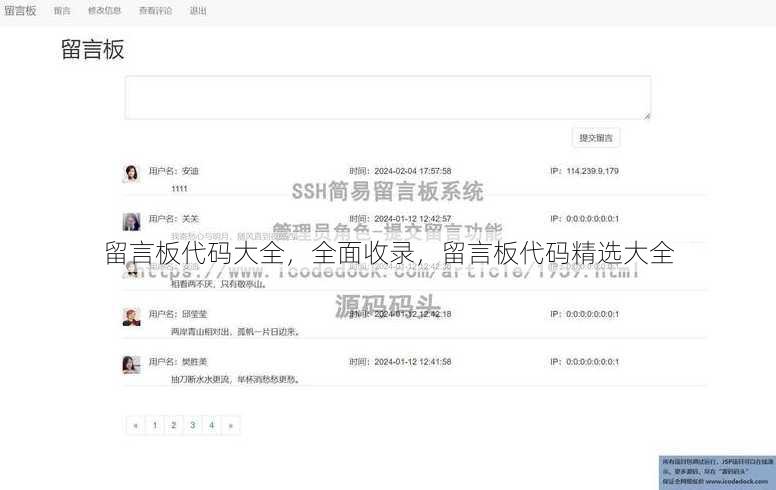The image size is (776, 490).
Task: Click avatar of user 樊胜美
Action: pos(131,365)
